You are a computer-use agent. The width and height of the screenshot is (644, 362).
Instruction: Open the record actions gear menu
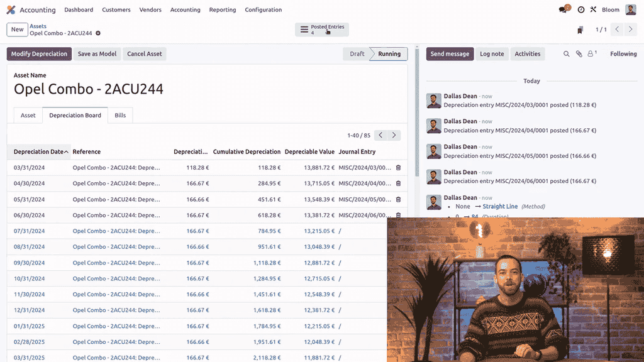tap(98, 33)
